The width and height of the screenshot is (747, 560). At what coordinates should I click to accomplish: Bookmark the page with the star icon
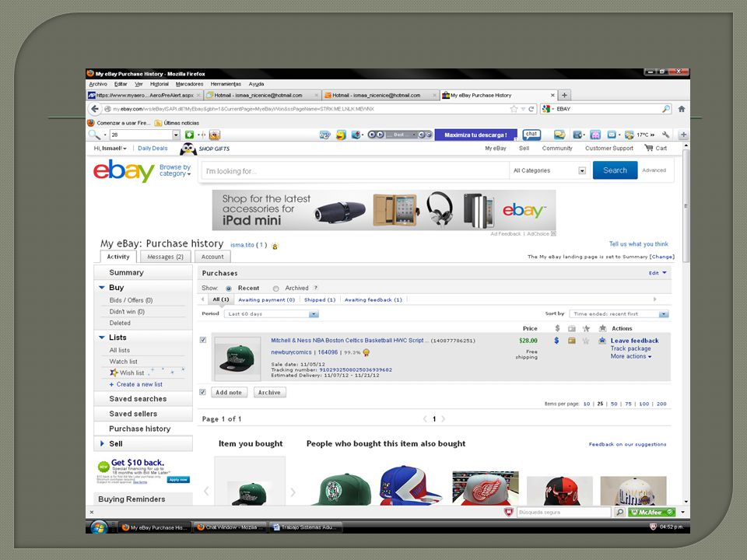click(x=514, y=109)
